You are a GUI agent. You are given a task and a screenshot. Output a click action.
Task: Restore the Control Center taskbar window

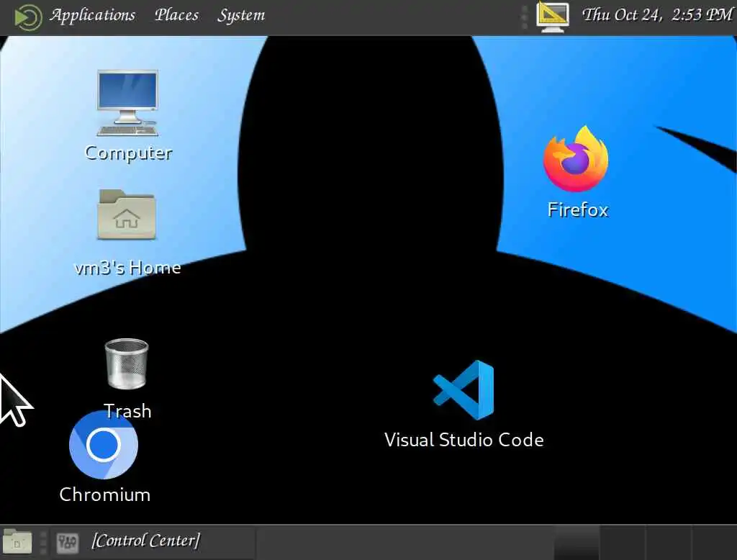click(x=153, y=541)
